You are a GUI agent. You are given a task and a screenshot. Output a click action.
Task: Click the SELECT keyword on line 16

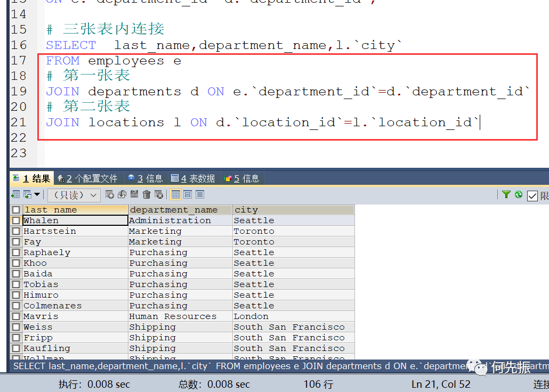coord(71,45)
